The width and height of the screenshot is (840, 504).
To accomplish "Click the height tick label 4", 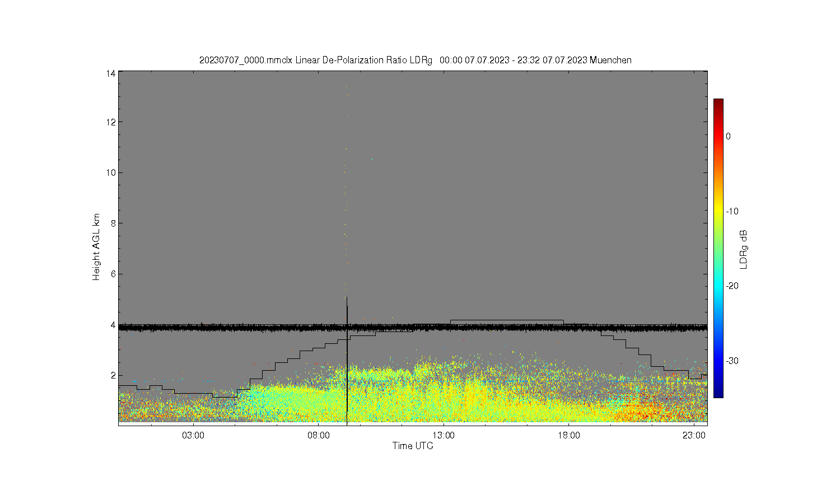I will 113,325.
